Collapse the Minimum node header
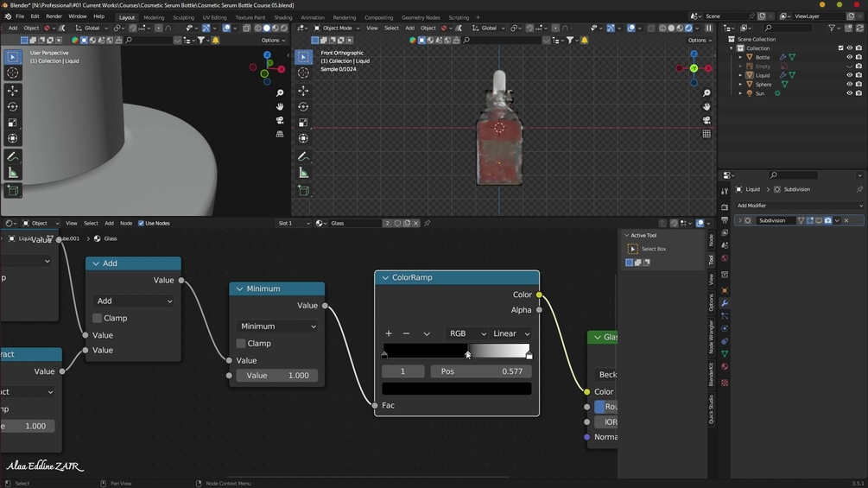The height and width of the screenshot is (488, 868). click(240, 288)
